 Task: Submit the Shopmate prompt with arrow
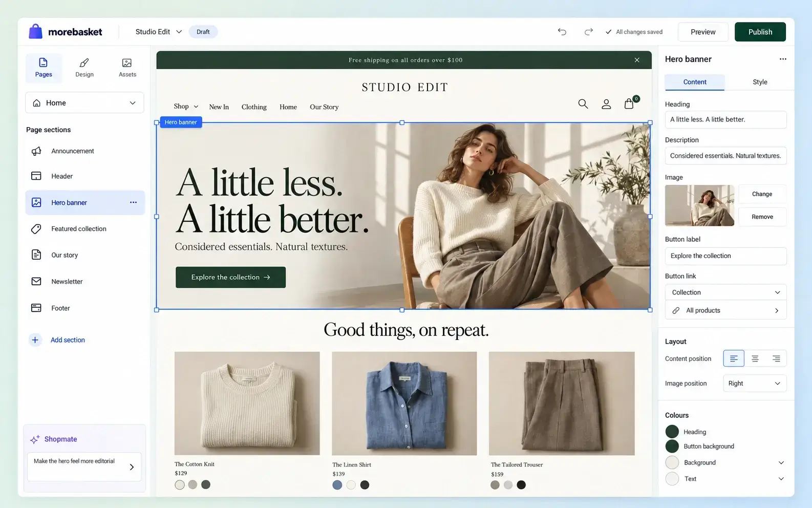(132, 467)
